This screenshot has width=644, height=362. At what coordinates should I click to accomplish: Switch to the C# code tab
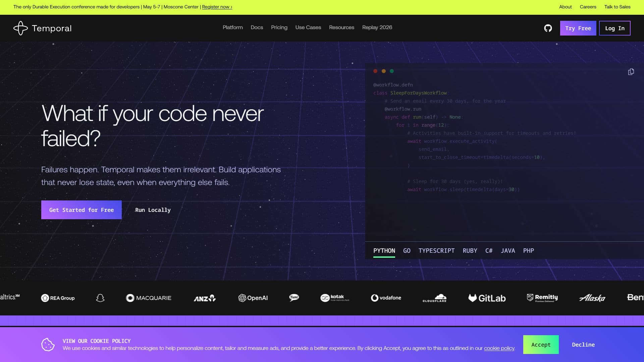tap(489, 251)
